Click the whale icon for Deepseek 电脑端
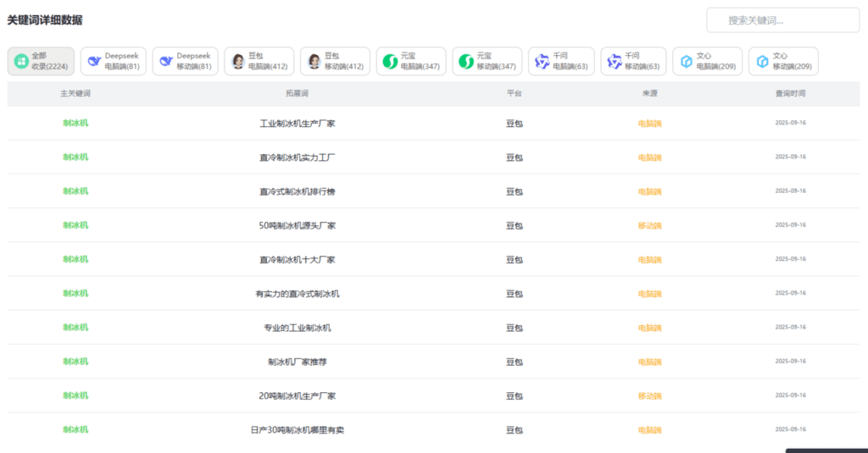The height and width of the screenshot is (453, 868). (x=94, y=61)
